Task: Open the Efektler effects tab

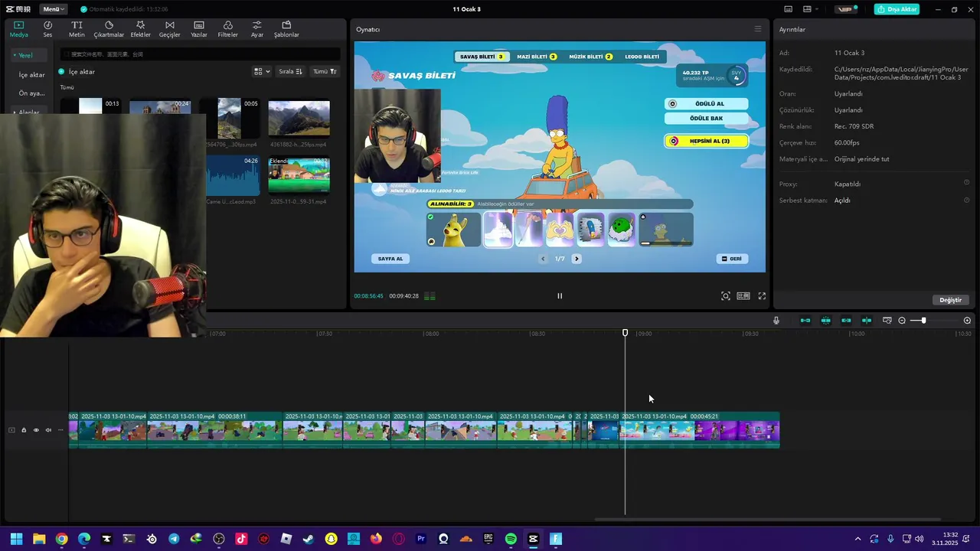Action: 140,29
